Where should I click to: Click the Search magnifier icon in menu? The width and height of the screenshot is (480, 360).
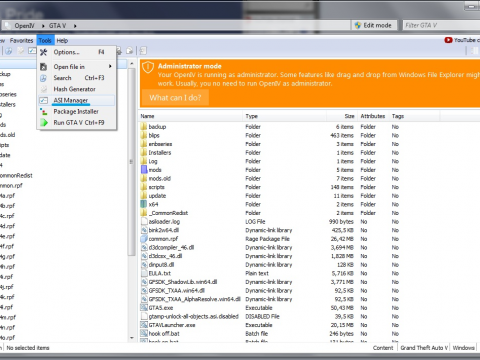(x=43, y=78)
